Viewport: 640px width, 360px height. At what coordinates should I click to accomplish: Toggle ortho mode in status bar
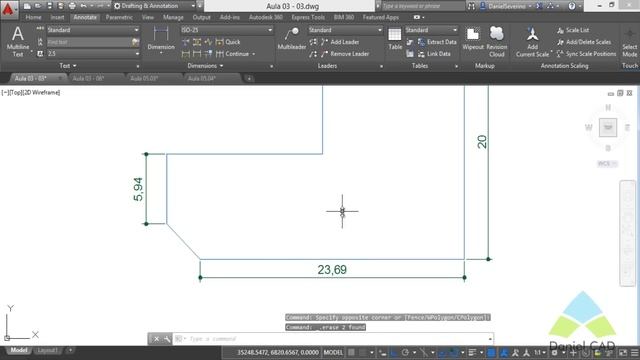click(x=394, y=353)
